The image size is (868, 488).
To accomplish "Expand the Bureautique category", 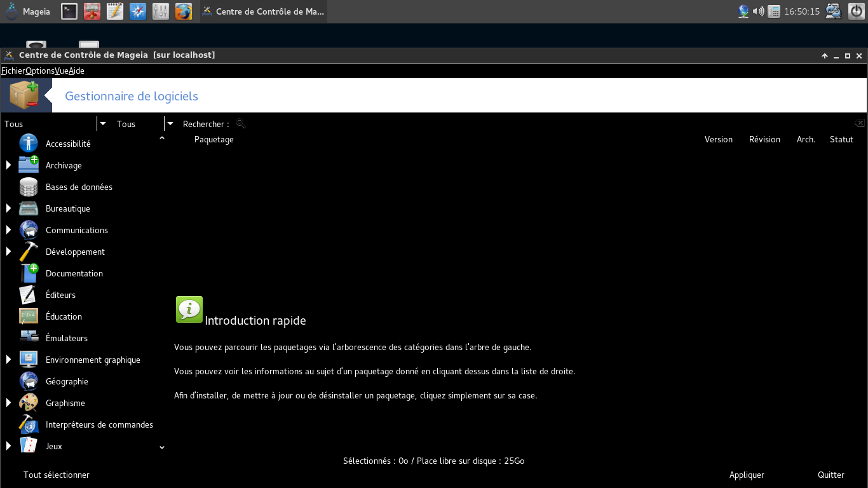I will tap(8, 208).
